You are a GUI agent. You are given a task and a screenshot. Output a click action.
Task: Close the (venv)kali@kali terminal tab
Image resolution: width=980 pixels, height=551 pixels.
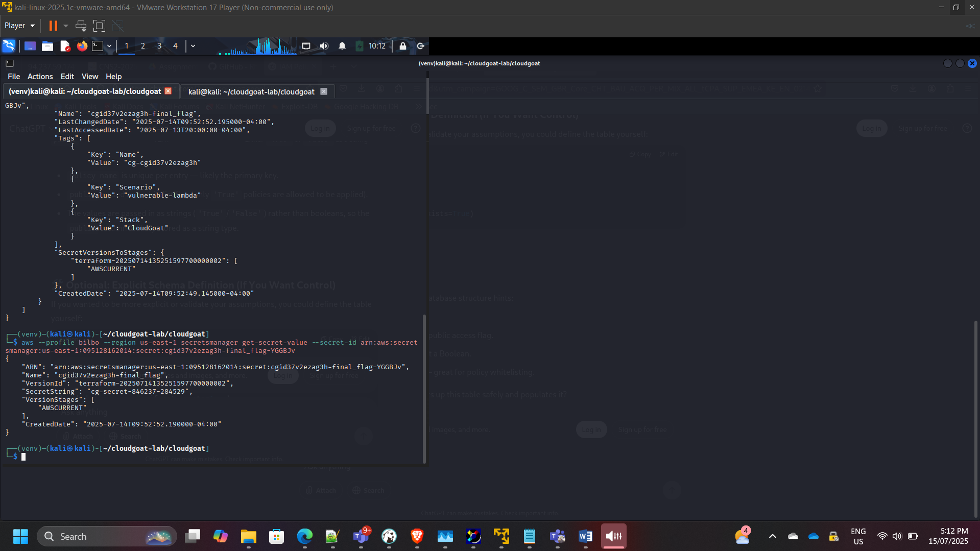[168, 91]
